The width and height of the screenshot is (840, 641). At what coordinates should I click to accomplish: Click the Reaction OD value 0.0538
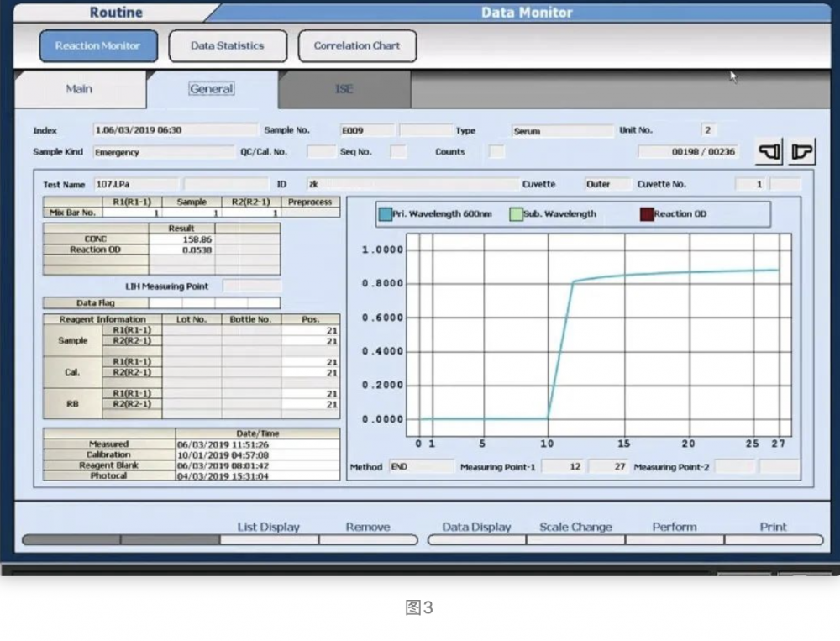point(181,250)
